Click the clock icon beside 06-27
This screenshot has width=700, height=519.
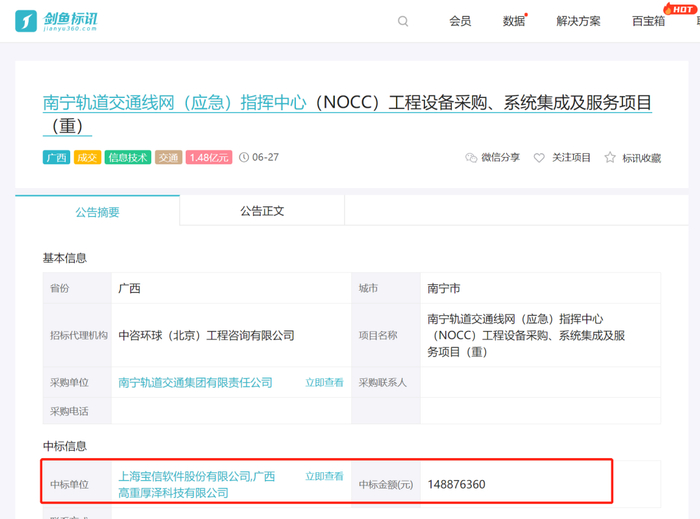click(244, 158)
